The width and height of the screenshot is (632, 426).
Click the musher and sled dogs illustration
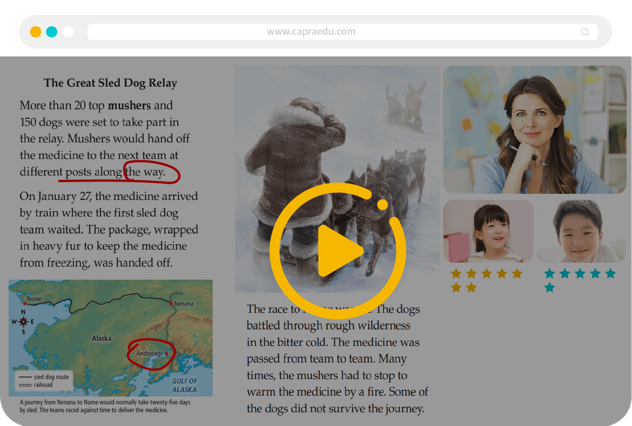[x=337, y=179]
